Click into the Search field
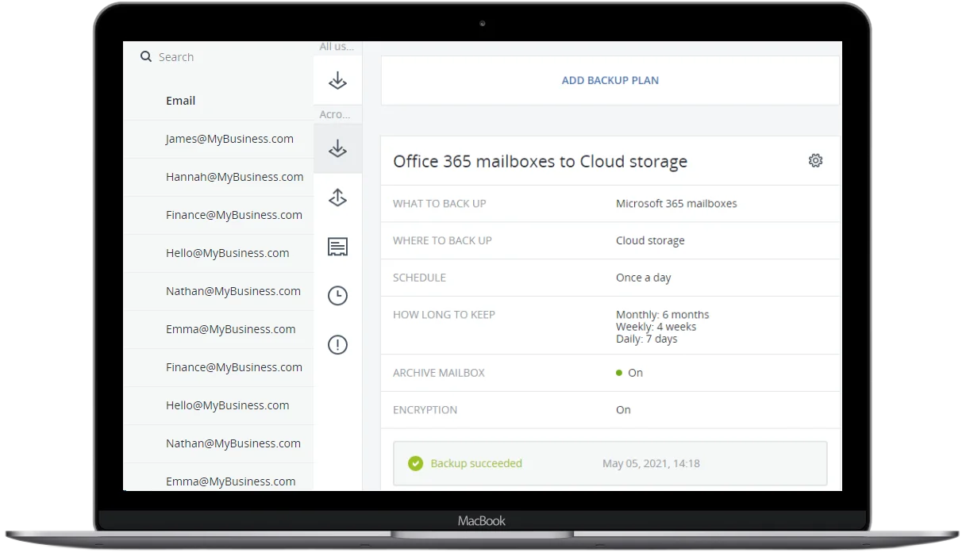 [x=222, y=57]
